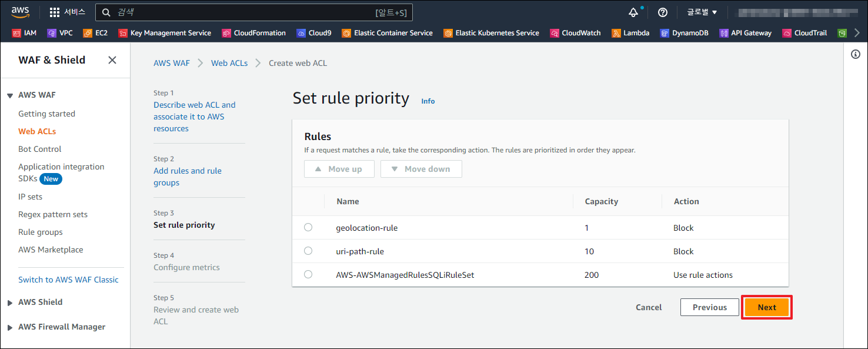Click the Cancel button

click(x=649, y=307)
